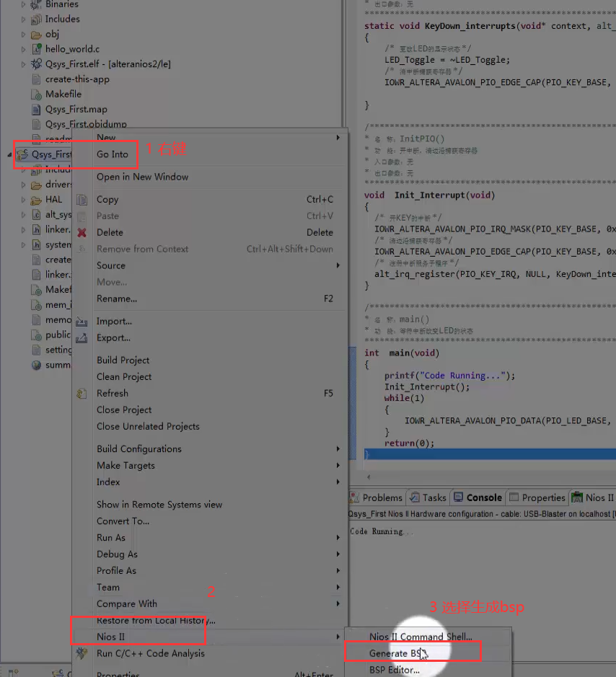This screenshot has height=677, width=616.
Task: Switch to the Properties tab
Action: (537, 497)
